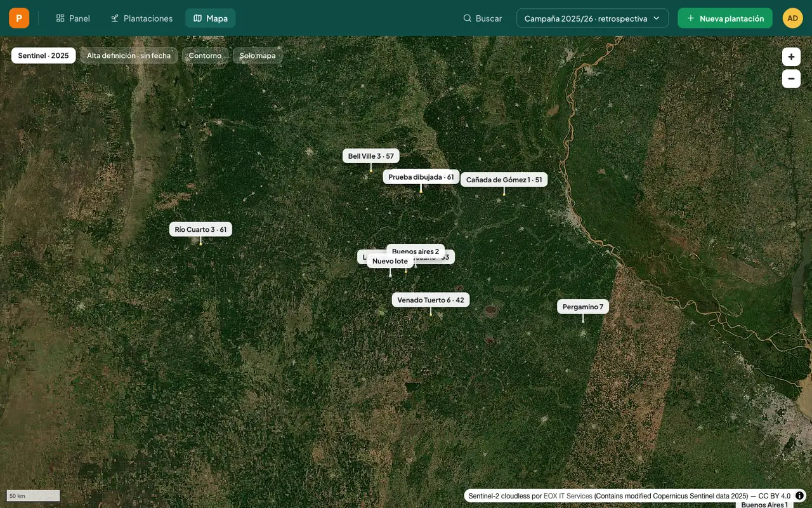The height and width of the screenshot is (508, 812).
Task: Open the Buscar search
Action: [x=483, y=18]
